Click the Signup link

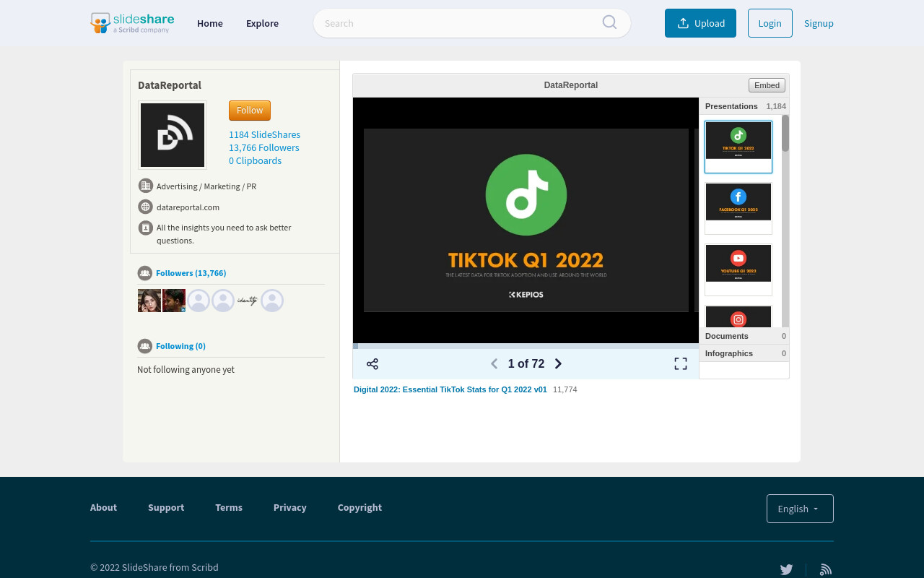(x=819, y=23)
